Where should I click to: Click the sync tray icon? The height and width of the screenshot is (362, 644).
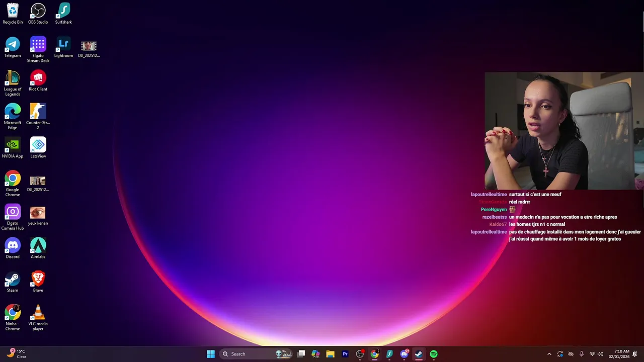(560, 354)
